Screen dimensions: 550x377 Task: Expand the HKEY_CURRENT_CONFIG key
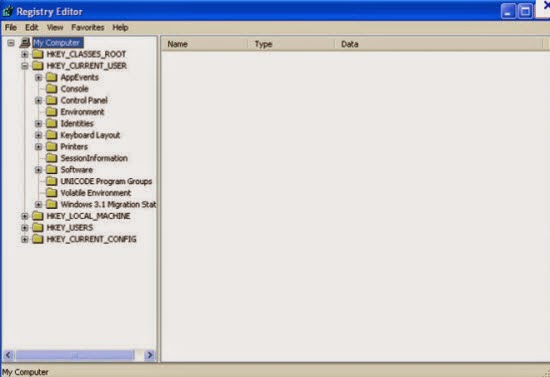point(25,239)
